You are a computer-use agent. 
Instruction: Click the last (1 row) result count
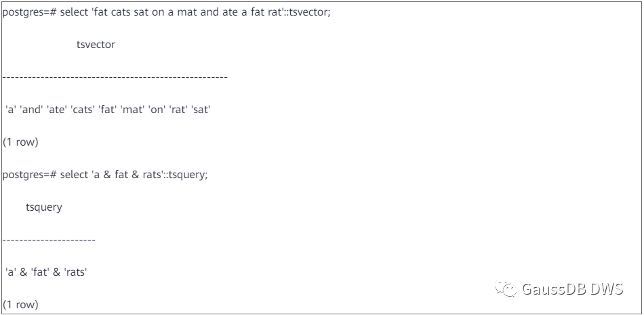click(x=20, y=305)
